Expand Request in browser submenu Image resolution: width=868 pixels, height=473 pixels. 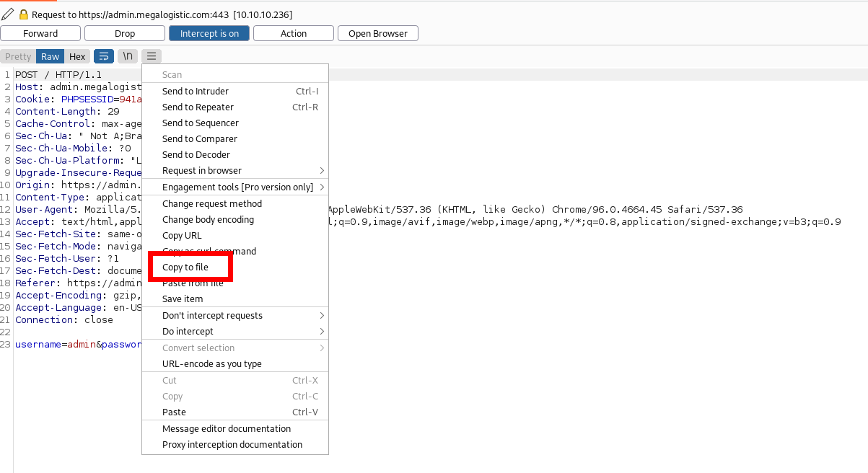pyautogui.click(x=322, y=171)
